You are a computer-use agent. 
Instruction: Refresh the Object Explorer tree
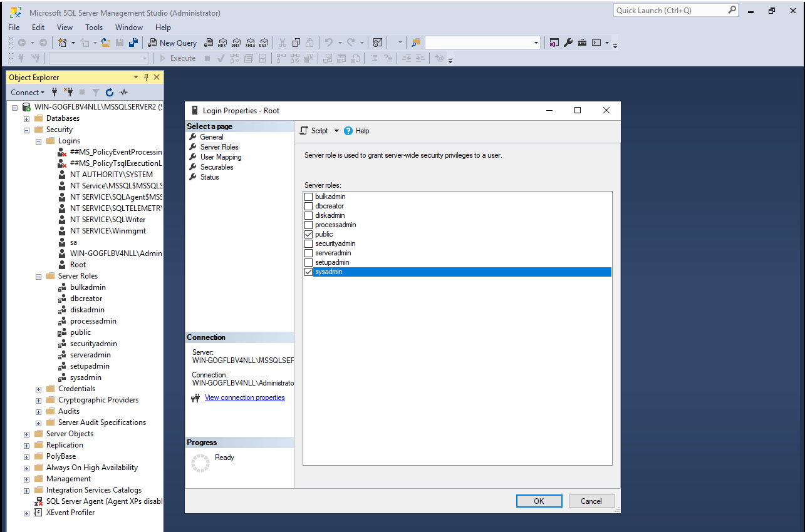pos(110,92)
